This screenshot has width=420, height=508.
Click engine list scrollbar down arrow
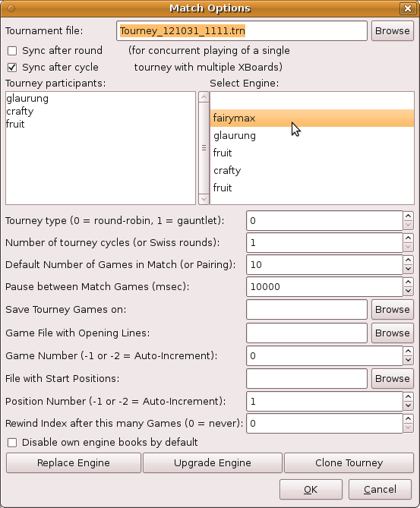click(204, 199)
